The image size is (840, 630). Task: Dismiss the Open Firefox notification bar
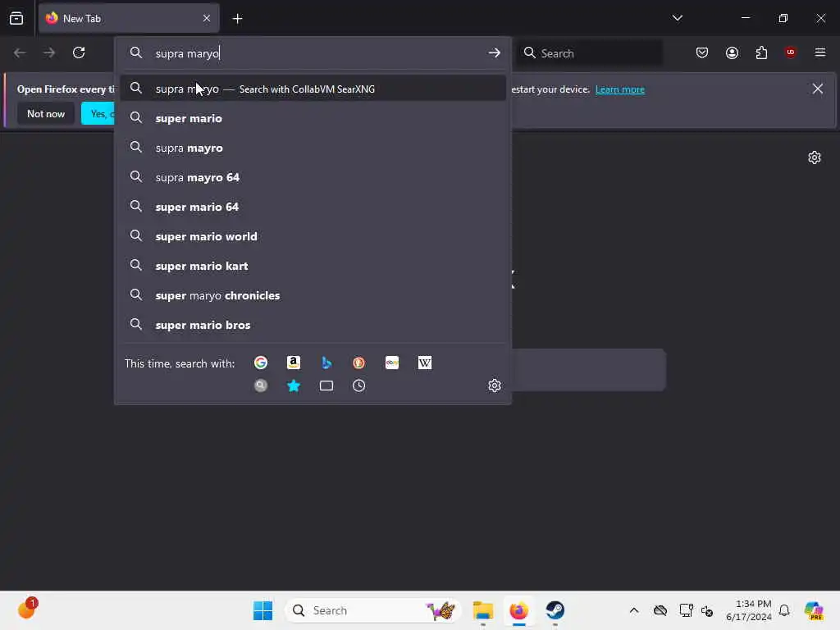pyautogui.click(x=818, y=89)
